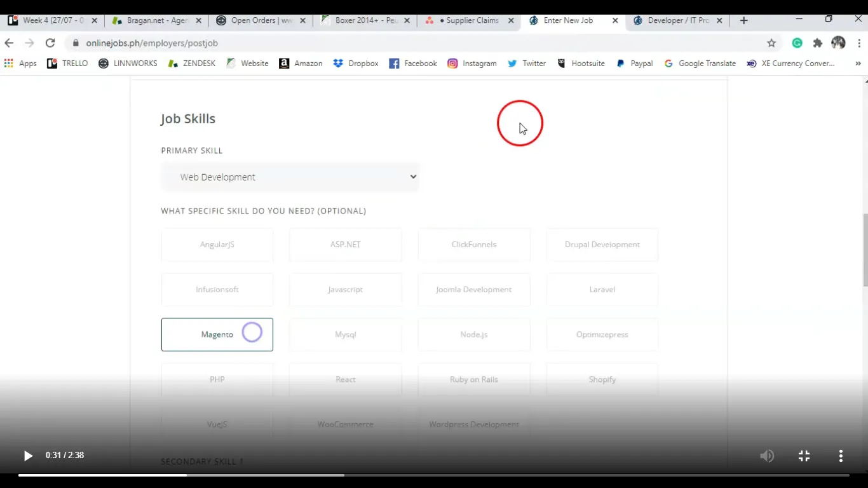Select the Infusionsoft skill

217,290
